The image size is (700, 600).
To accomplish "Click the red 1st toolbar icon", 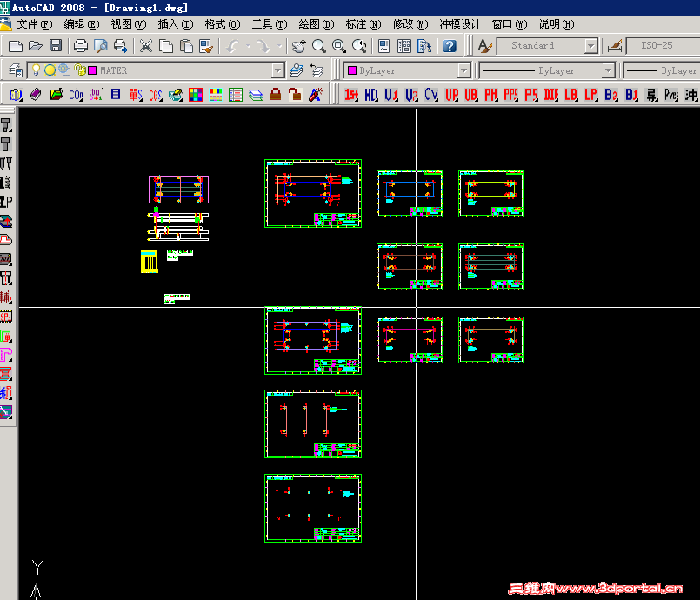I will [351, 95].
